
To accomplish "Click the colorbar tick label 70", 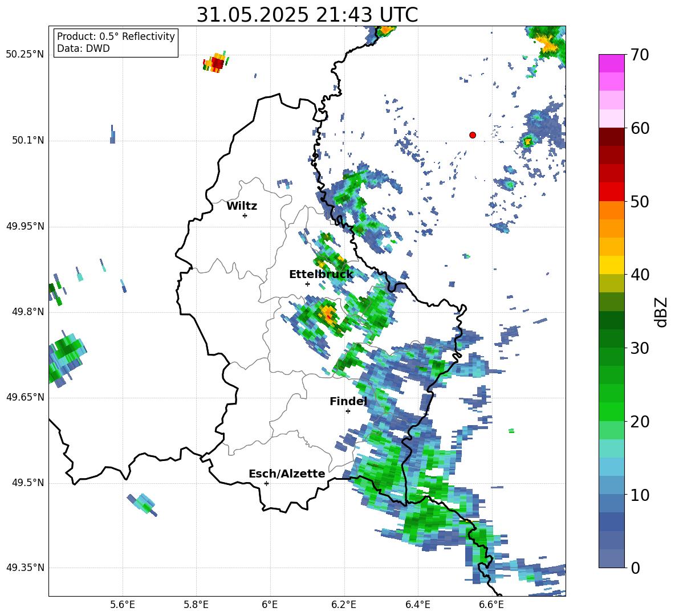I will click(640, 55).
